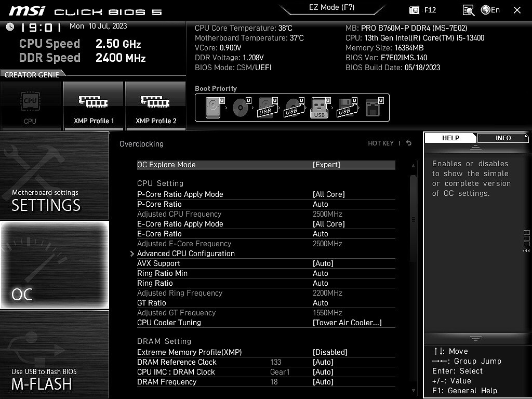This screenshot has width=532, height=399.
Task: Toggle XMP Profile 2 button
Action: point(156,105)
